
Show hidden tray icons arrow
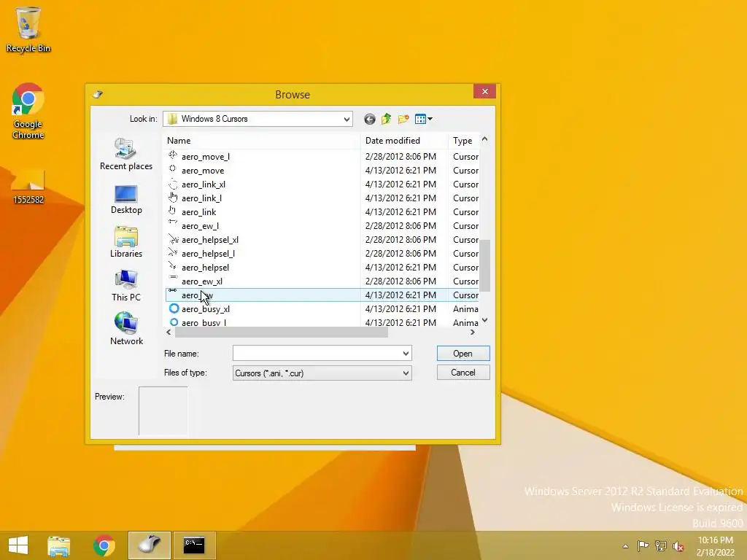click(x=625, y=546)
